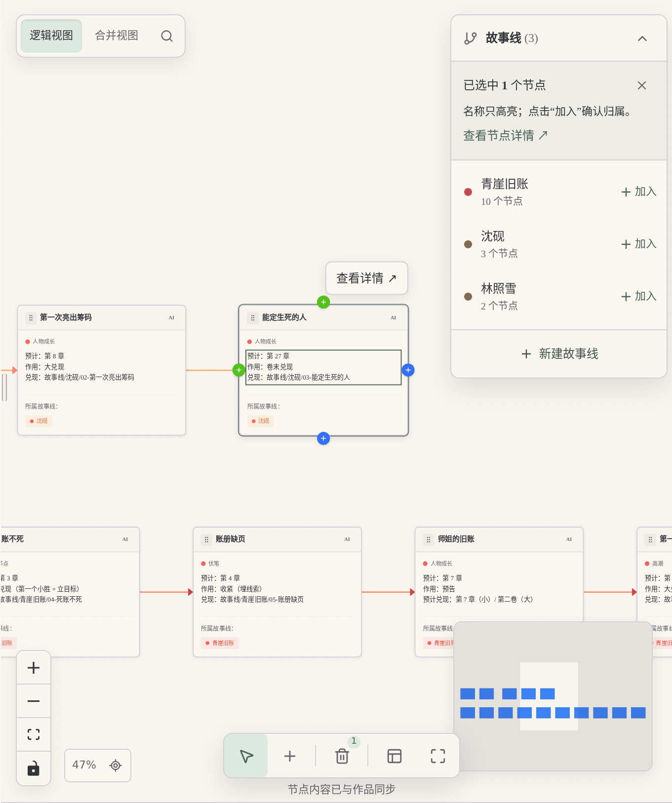Click the minimap viewport
Viewport: 672px width, 803px height.
point(549,696)
